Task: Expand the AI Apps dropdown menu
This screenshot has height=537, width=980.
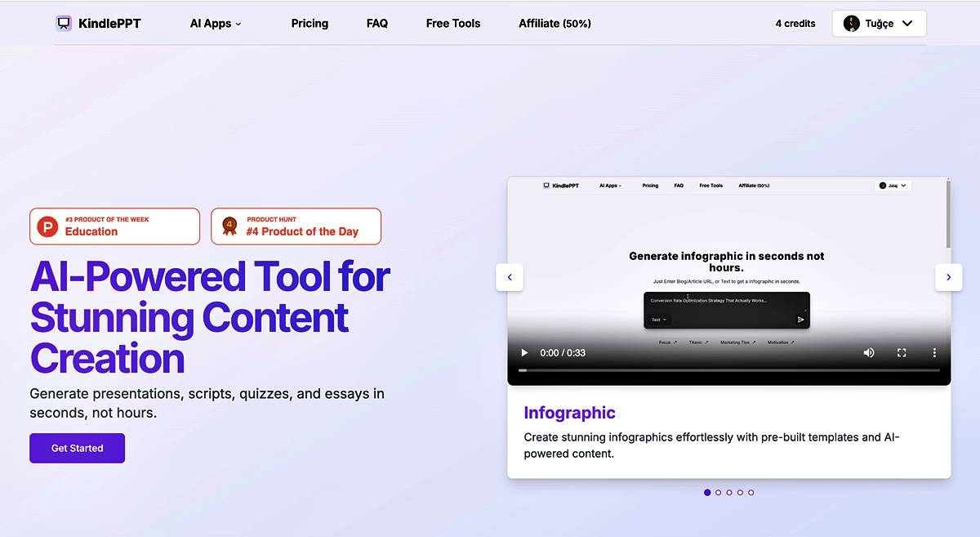Action: [216, 24]
